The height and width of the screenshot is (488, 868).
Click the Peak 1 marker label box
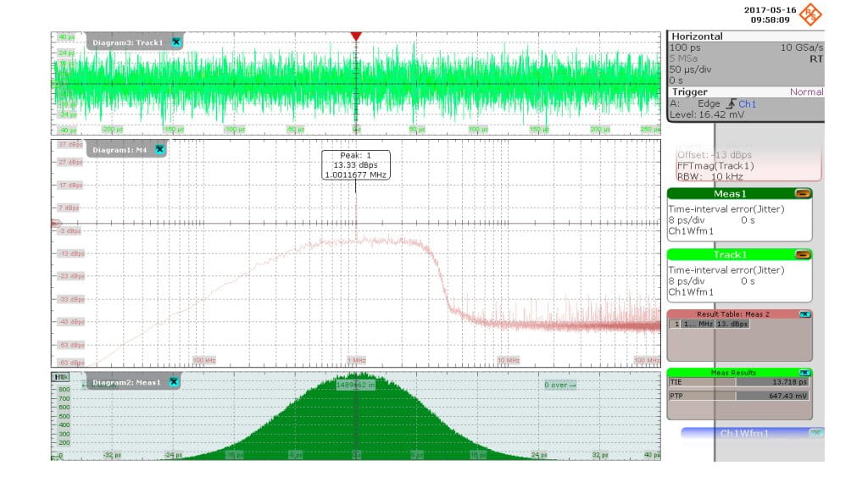pos(355,164)
